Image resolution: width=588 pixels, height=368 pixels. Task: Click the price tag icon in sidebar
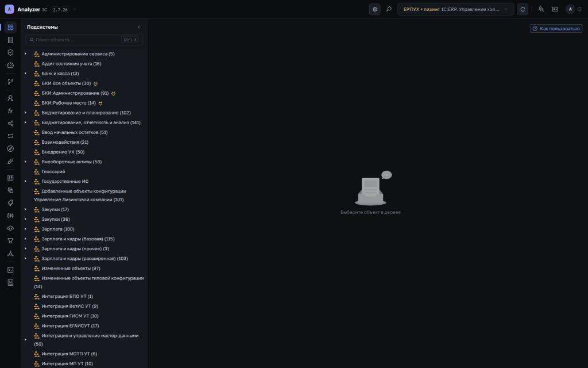coord(10,203)
